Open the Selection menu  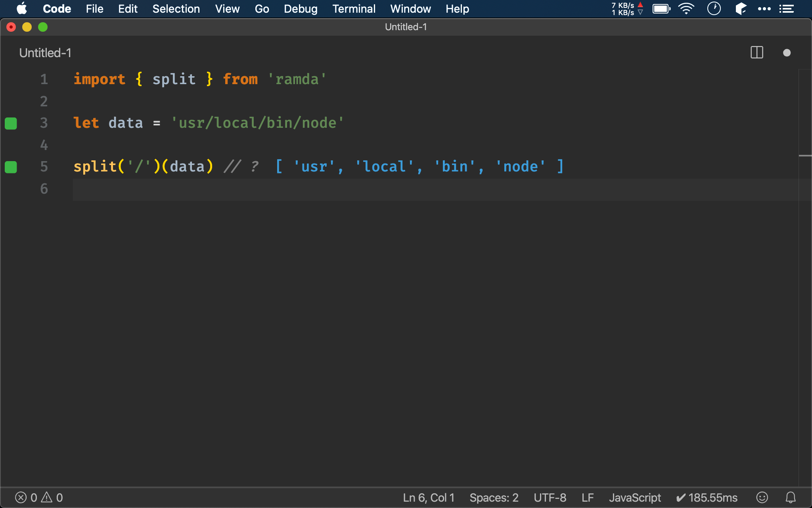pos(176,9)
